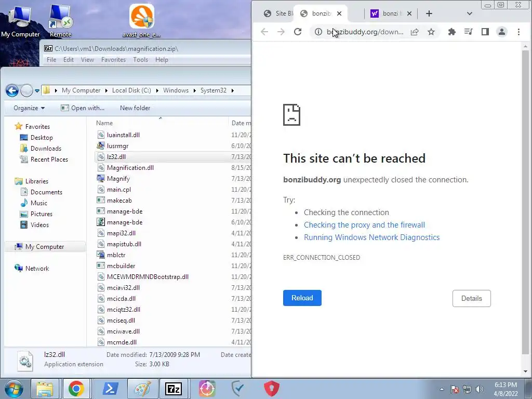Open Remote desktop shortcut icon
The image size is (532, 399).
[60, 21]
